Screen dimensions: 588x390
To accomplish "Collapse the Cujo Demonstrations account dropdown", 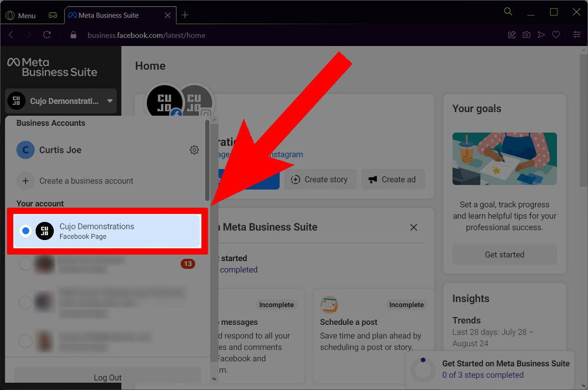I will tap(110, 101).
